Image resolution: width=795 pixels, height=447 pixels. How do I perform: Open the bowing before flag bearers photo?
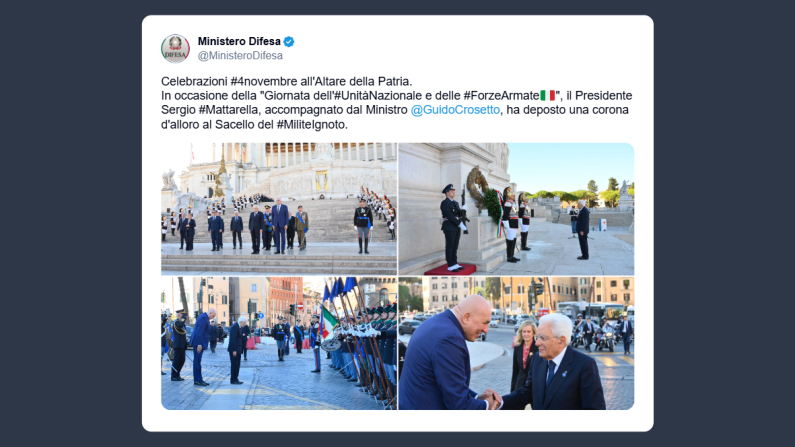point(279,343)
